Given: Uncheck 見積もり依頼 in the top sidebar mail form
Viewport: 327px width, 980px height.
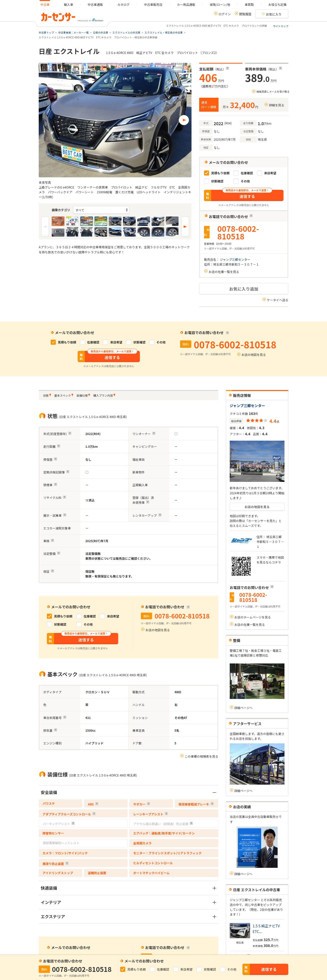Looking at the screenshot, I should (x=206, y=173).
